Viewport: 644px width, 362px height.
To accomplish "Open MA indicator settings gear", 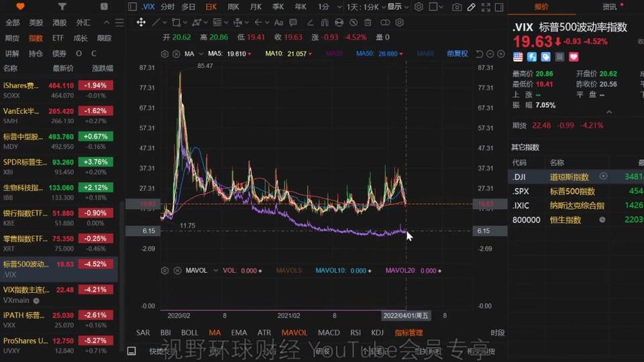I will pyautogui.click(x=165, y=54).
